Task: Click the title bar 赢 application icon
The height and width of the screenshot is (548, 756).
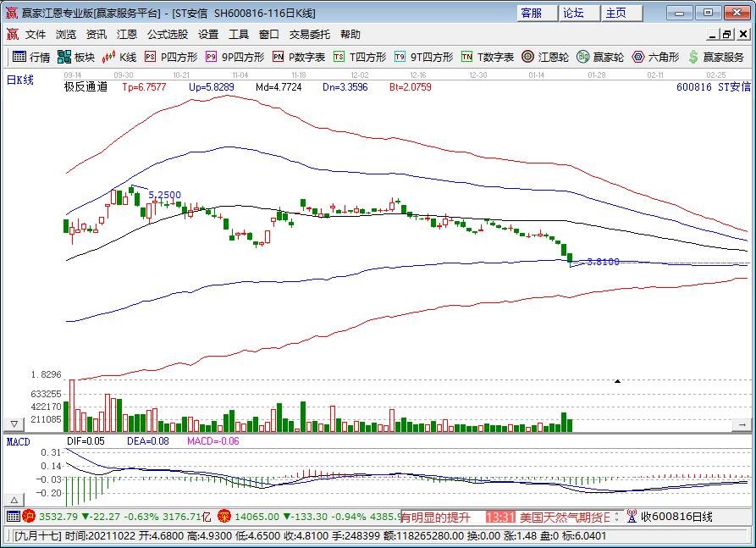Action: click(x=11, y=13)
